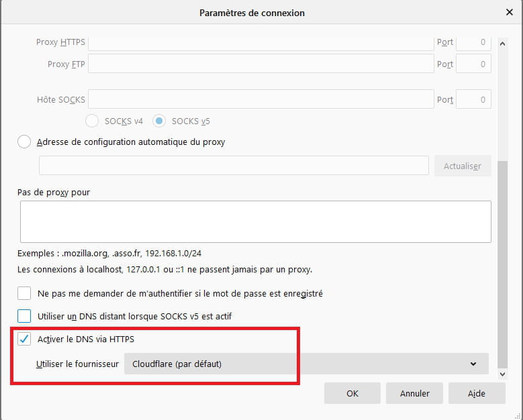Click the scrollbar down arrow
523x420 pixels.
pos(503,374)
